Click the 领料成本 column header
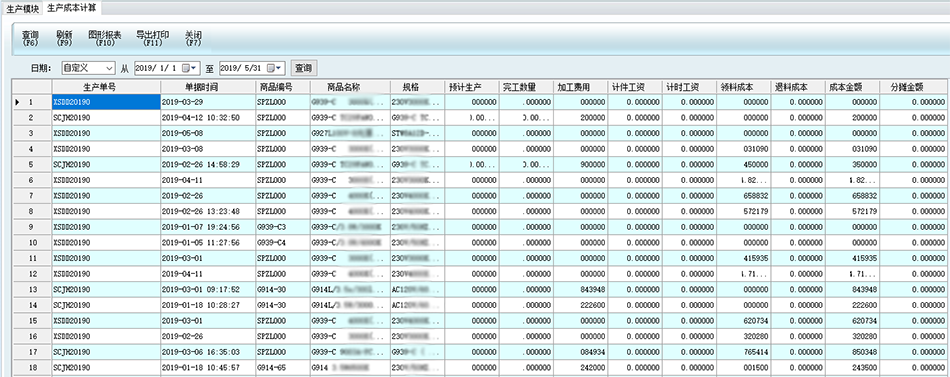The image size is (950, 377). coord(743,87)
